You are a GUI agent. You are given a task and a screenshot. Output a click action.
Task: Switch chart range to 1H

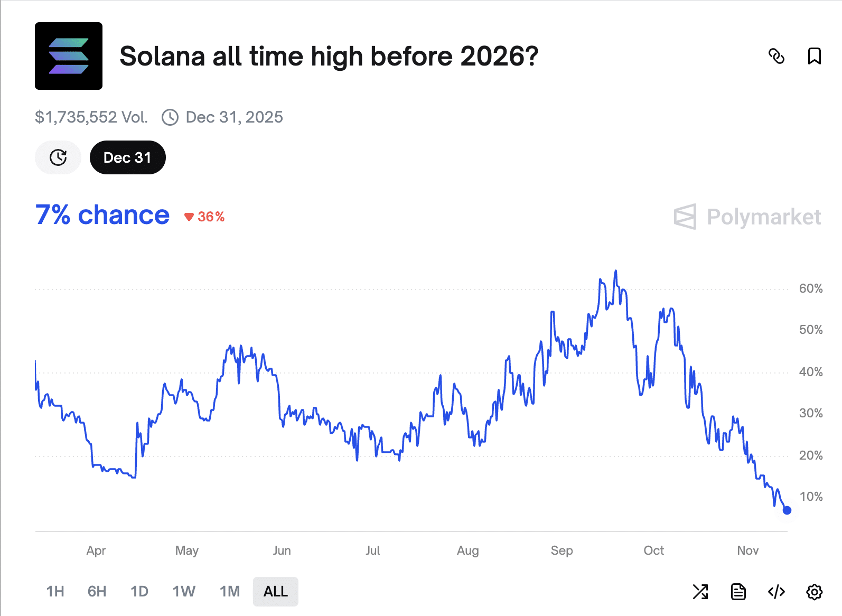pyautogui.click(x=55, y=592)
